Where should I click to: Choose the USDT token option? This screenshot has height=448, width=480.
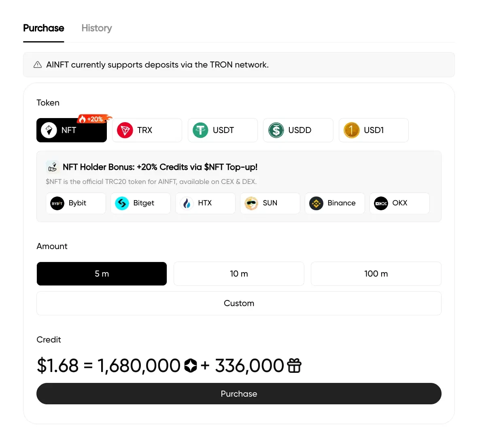[x=223, y=130]
